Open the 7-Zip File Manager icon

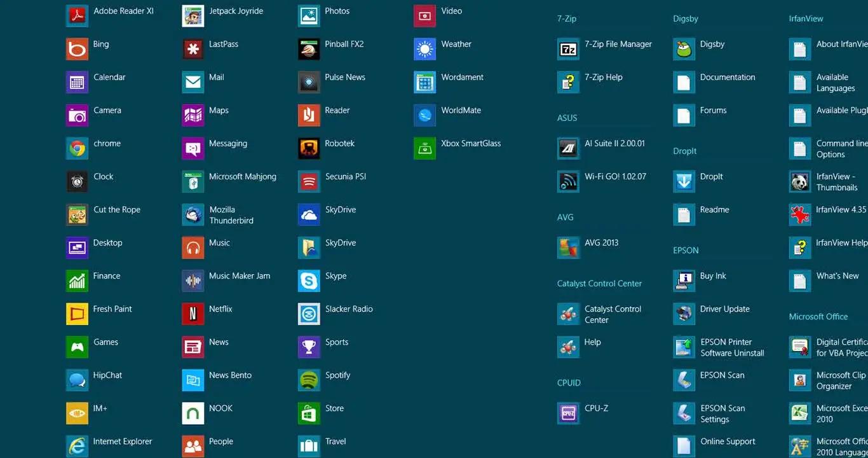tap(568, 49)
